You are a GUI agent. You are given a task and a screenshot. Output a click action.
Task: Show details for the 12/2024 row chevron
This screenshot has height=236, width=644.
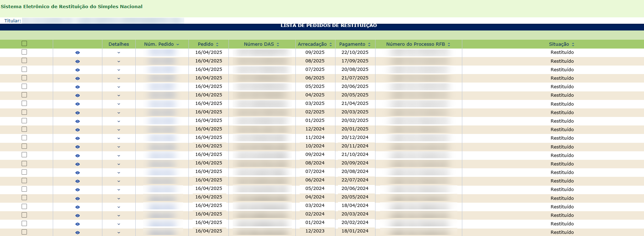119,130
